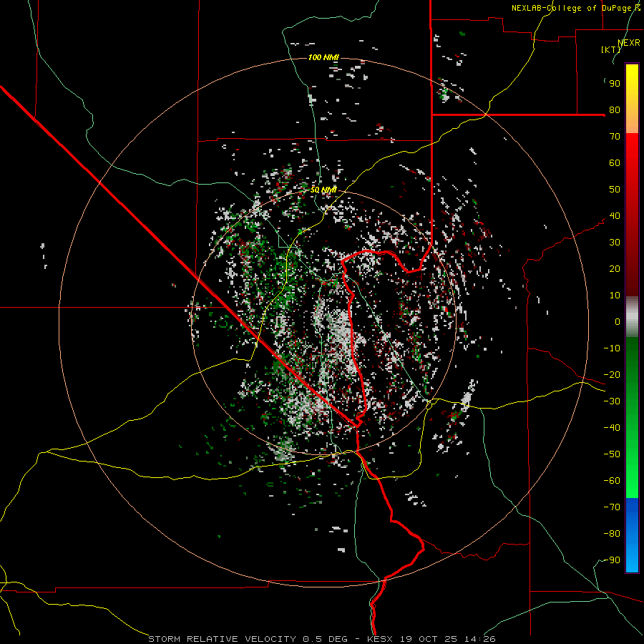This screenshot has height=644, width=644.
Task: Click the yellow top segment of the velocity color bar
Action: click(632, 99)
